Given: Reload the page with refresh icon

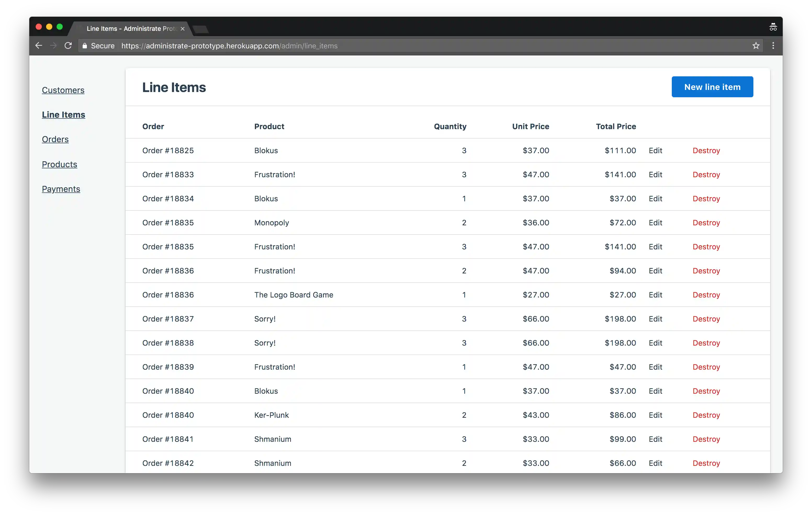Looking at the screenshot, I should pyautogui.click(x=68, y=45).
